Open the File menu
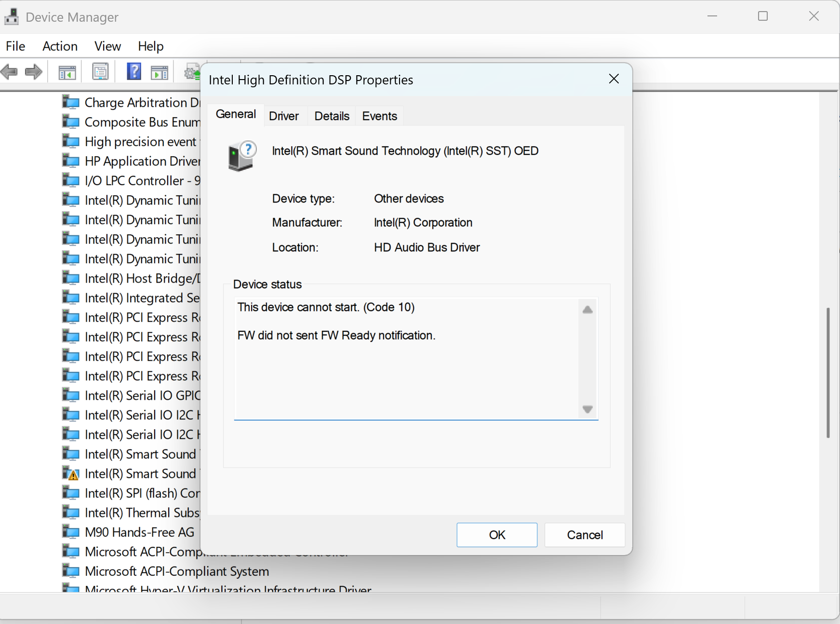The image size is (840, 624). click(15, 46)
